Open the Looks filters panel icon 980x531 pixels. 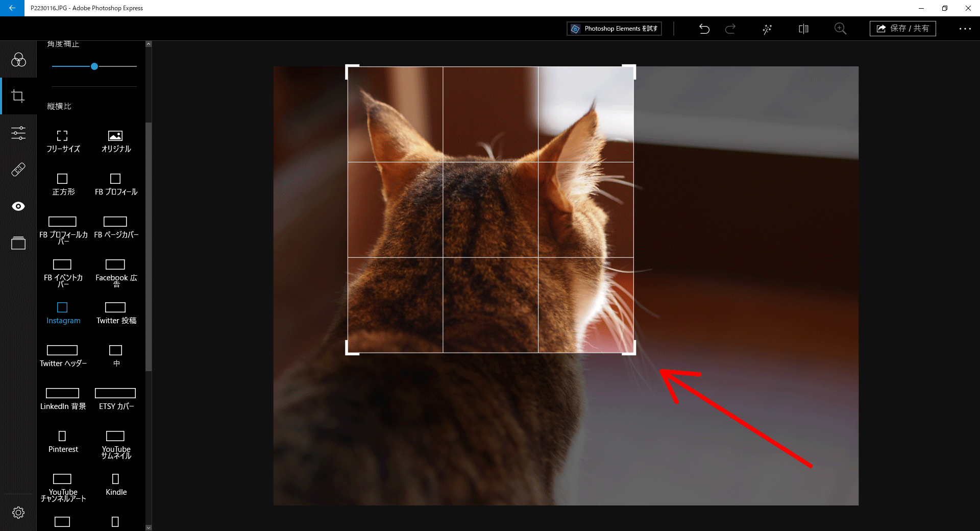pyautogui.click(x=18, y=60)
